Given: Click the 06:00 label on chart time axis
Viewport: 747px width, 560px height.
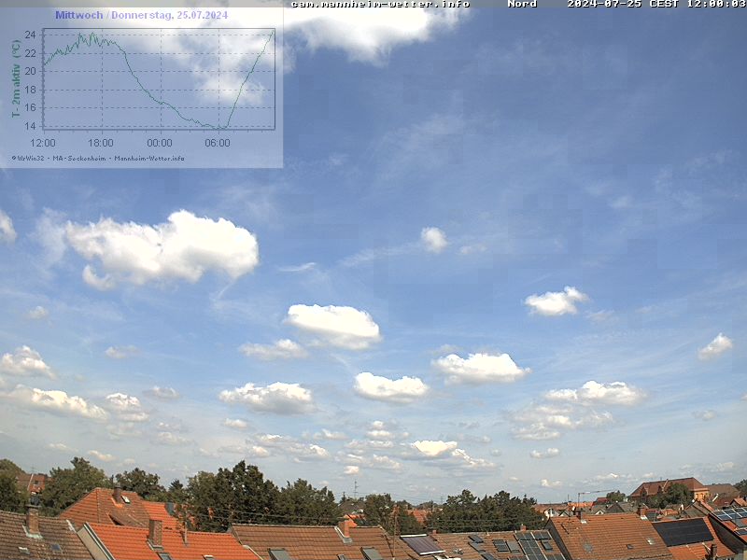Looking at the screenshot, I should (218, 143).
